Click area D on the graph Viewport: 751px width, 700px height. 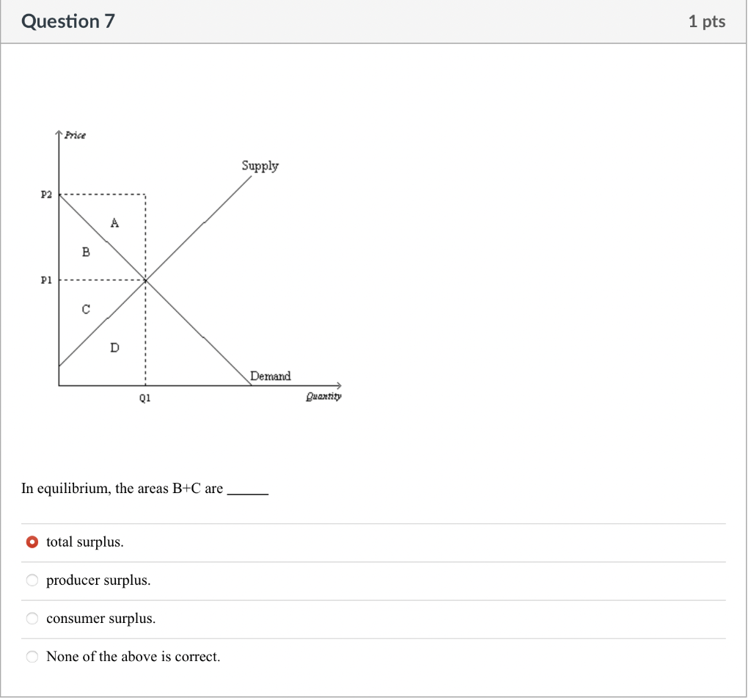click(114, 348)
